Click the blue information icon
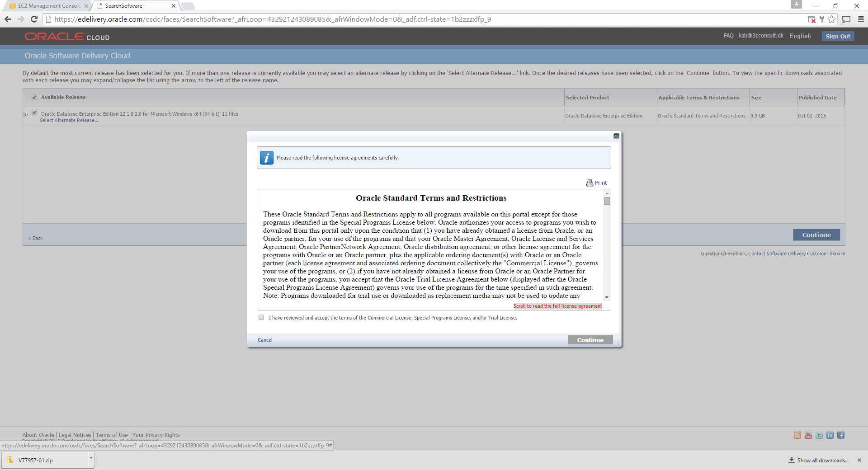Screen dimensions: 868x470 pos(267,158)
